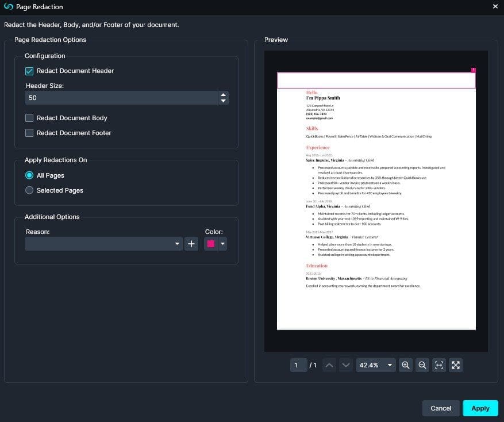The height and width of the screenshot is (422, 504).
Task: Click the page number input field
Action: point(298,365)
